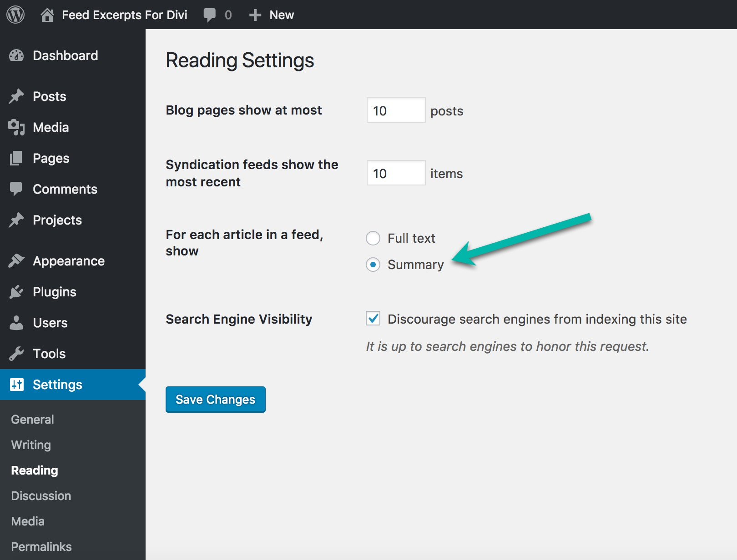737x560 pixels.
Task: Uncheck Discourage search engines checkbox
Action: 373,319
